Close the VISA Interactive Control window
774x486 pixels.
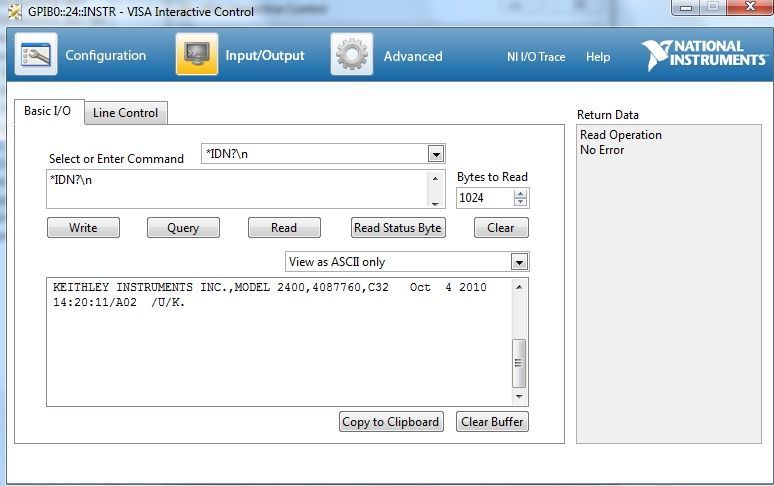pos(750,6)
